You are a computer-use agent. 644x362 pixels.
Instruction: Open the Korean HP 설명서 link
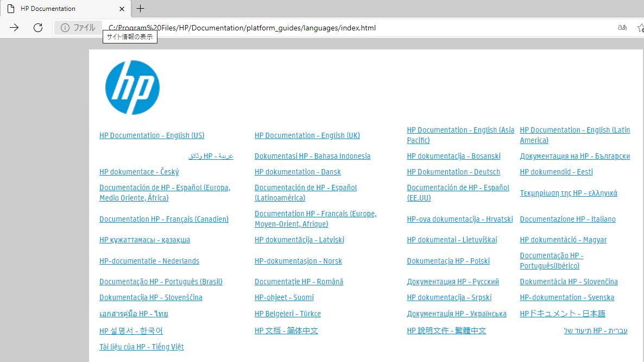[x=131, y=331]
